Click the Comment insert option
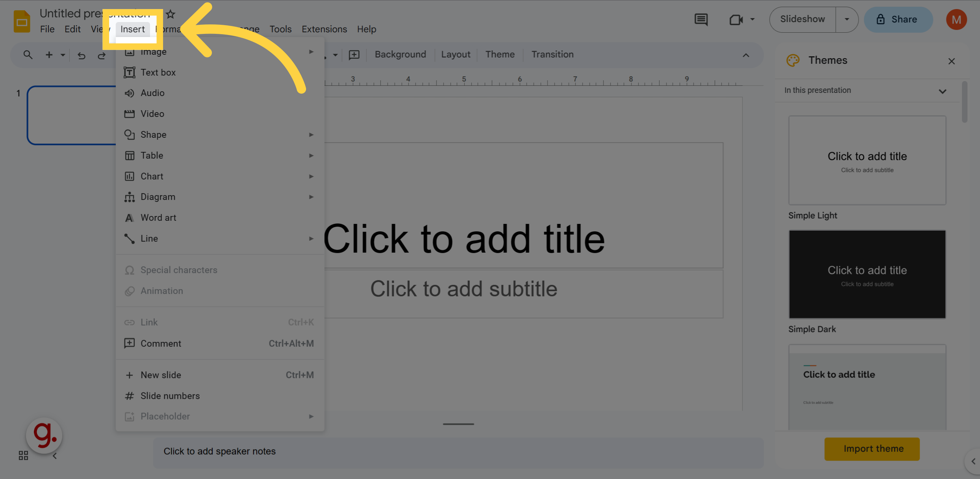The image size is (980, 479). (x=161, y=343)
